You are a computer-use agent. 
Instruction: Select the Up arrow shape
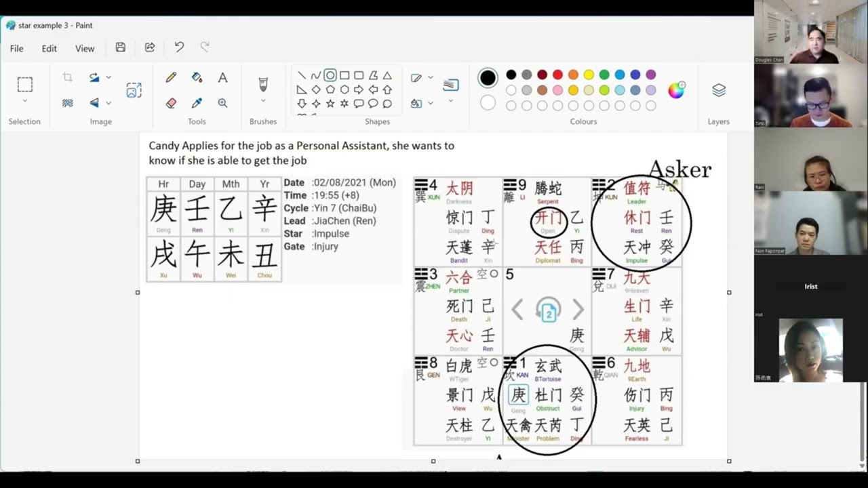387,89
